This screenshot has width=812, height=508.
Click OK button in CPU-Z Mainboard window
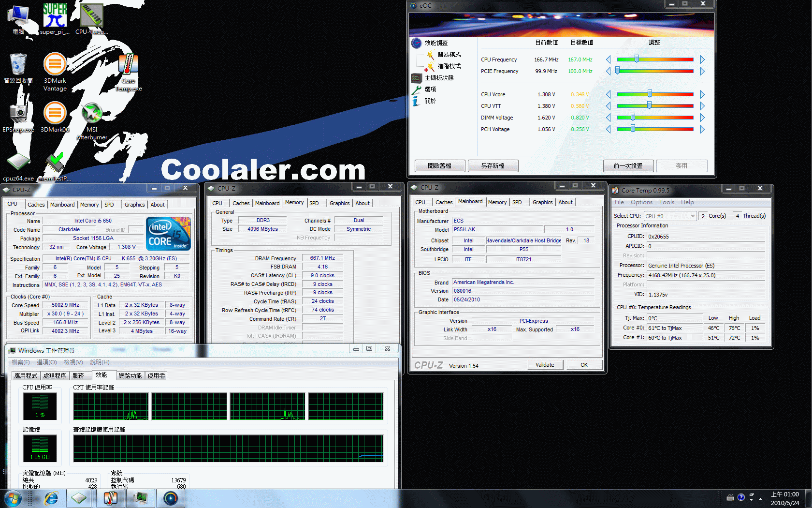click(584, 365)
